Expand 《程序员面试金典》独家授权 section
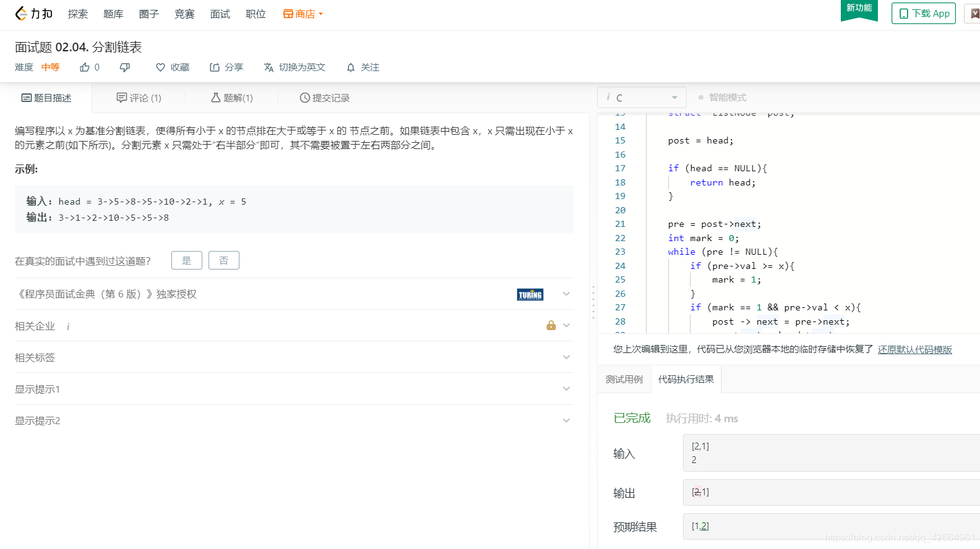The width and height of the screenshot is (980, 549). (x=294, y=294)
